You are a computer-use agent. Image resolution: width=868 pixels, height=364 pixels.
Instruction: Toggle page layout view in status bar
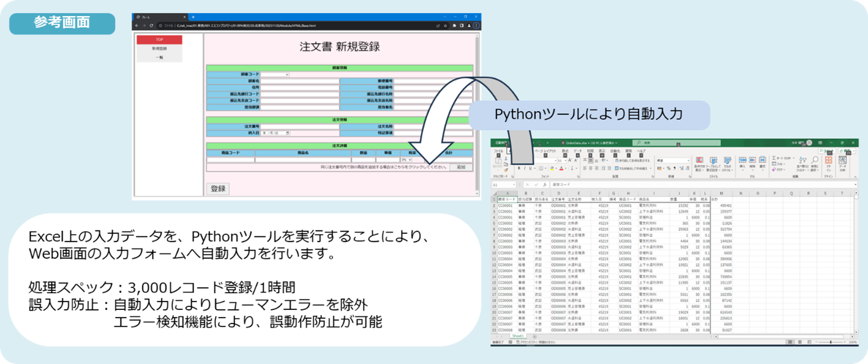point(801,343)
